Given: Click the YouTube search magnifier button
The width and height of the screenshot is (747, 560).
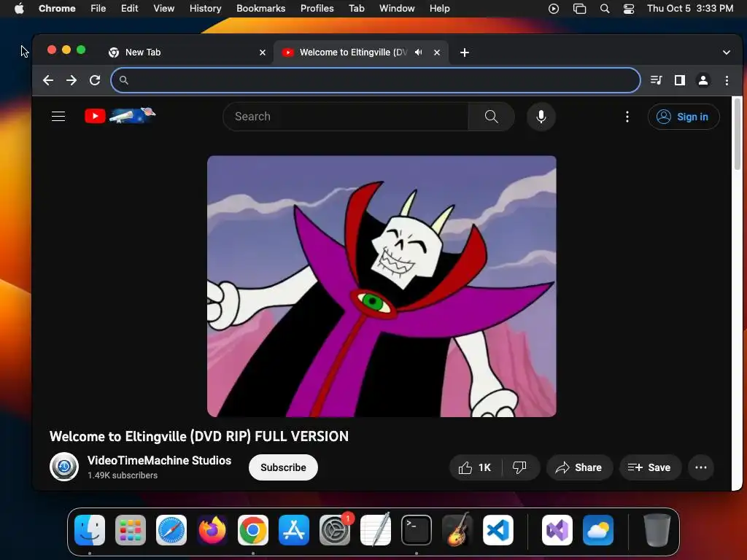Looking at the screenshot, I should pyautogui.click(x=491, y=116).
